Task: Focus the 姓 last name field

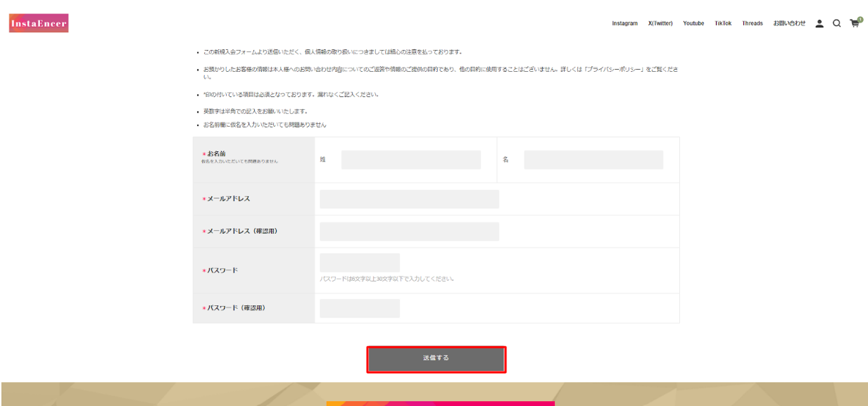Action: [411, 160]
